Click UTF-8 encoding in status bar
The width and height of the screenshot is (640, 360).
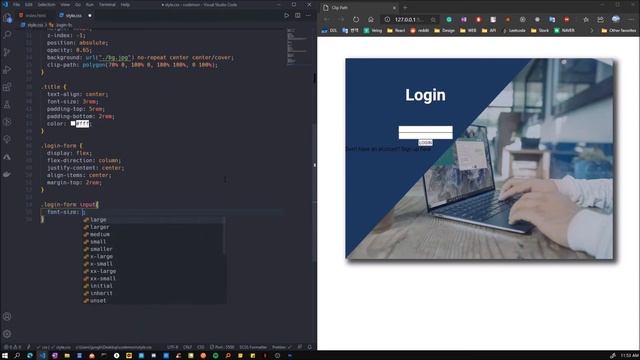173,347
